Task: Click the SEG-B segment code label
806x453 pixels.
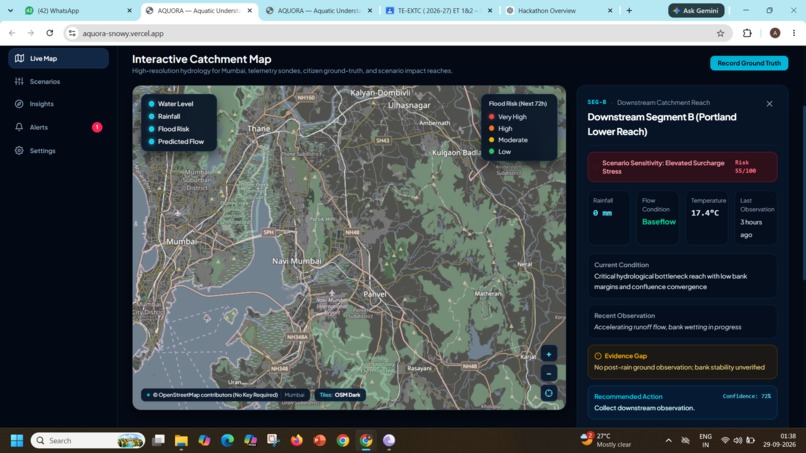Action: pyautogui.click(x=597, y=102)
